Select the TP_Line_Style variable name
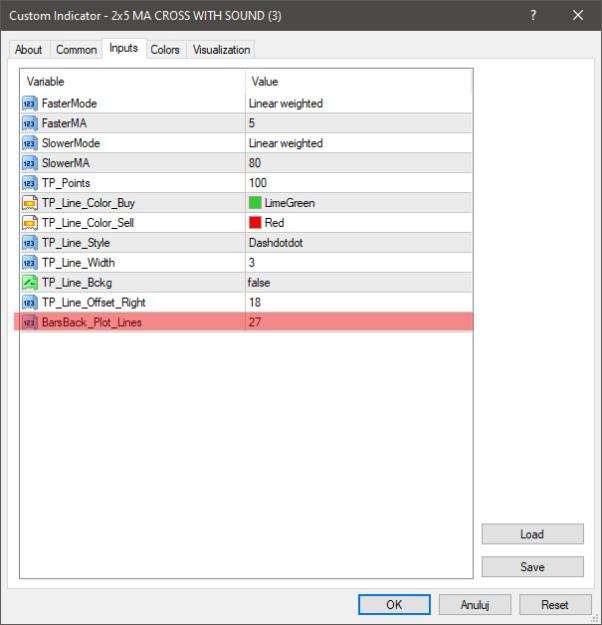Viewport: 602px width, 625px height. point(76,243)
